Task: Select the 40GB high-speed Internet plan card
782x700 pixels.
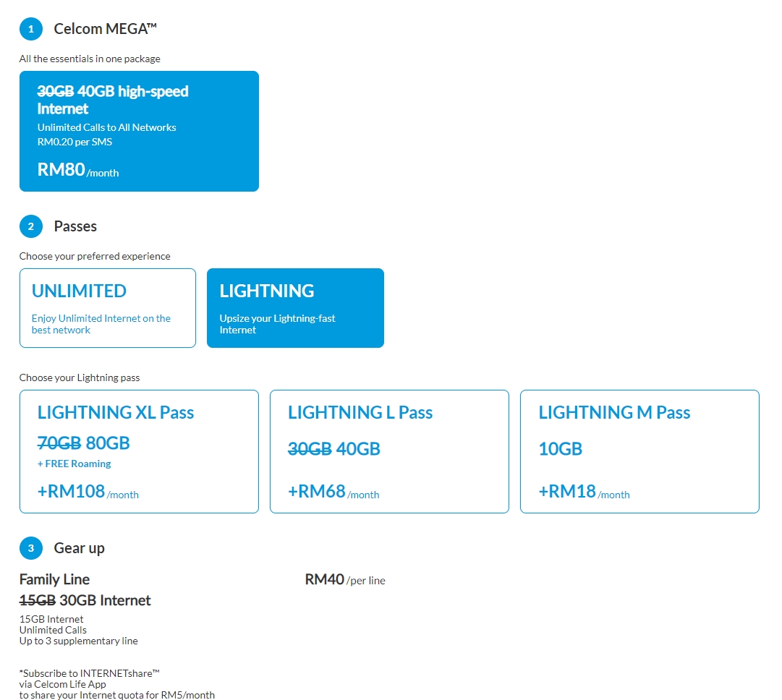Action: (x=139, y=131)
